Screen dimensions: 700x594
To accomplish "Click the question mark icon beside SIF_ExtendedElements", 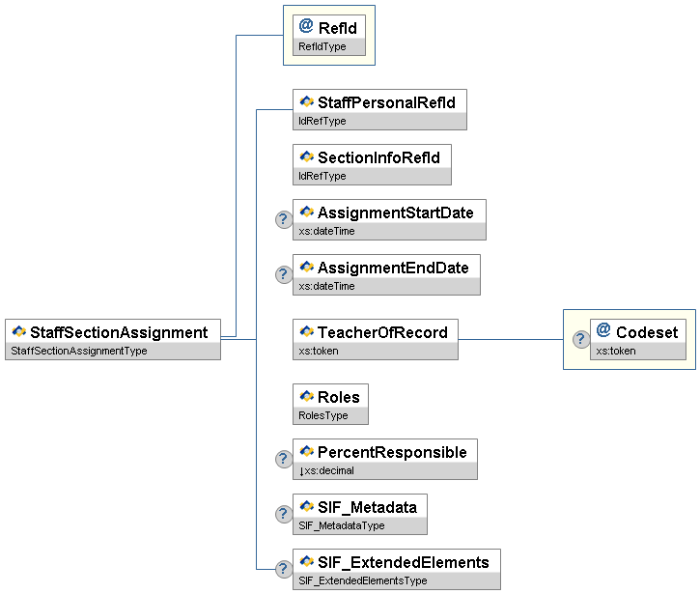I will 284,570.
